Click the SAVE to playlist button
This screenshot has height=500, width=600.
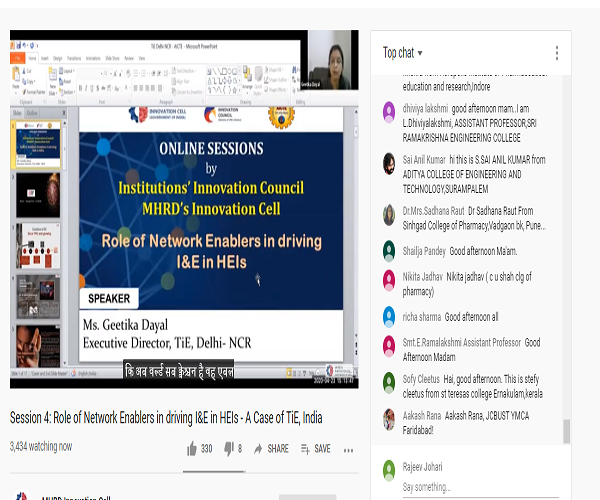[x=316, y=449]
